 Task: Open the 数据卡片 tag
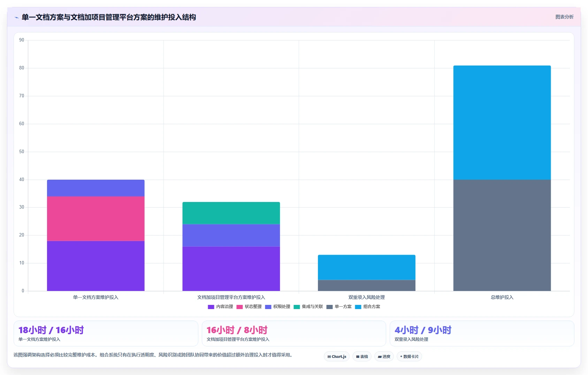point(409,357)
